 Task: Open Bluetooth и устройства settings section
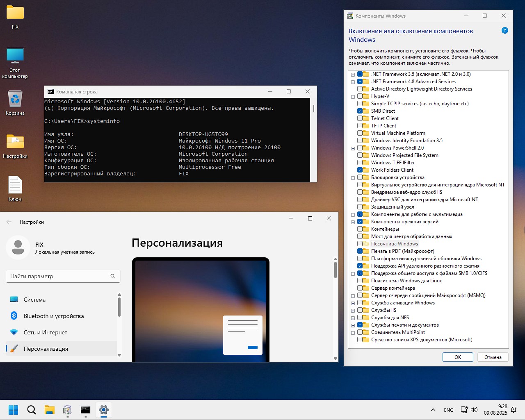[x=53, y=316]
